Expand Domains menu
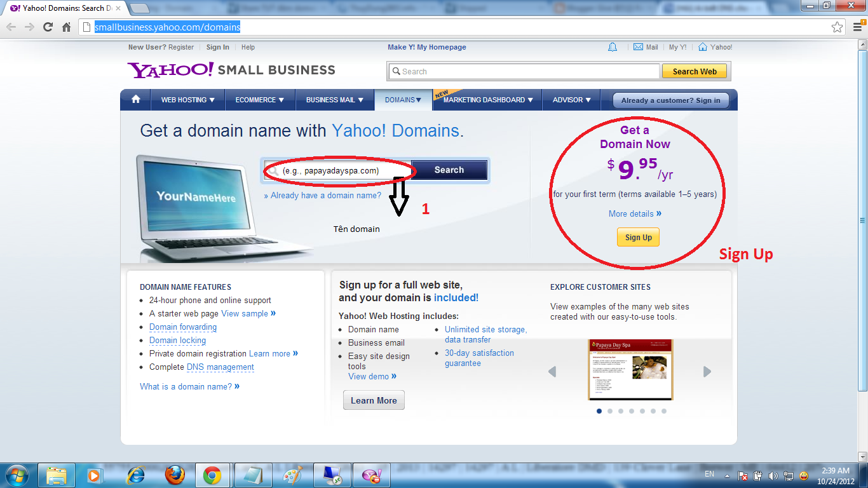Screen dimensions: 868x488 (x=403, y=100)
